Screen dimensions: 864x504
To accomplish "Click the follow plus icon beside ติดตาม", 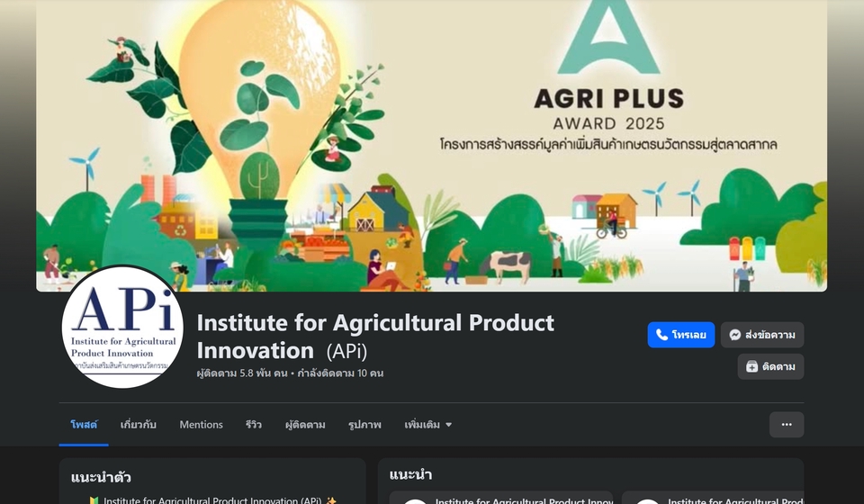I will coord(751,367).
